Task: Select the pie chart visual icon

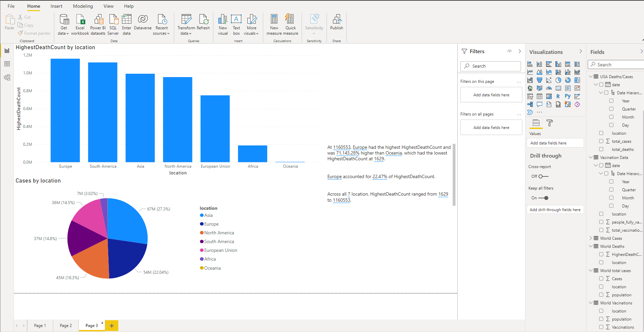Action: pos(558,80)
